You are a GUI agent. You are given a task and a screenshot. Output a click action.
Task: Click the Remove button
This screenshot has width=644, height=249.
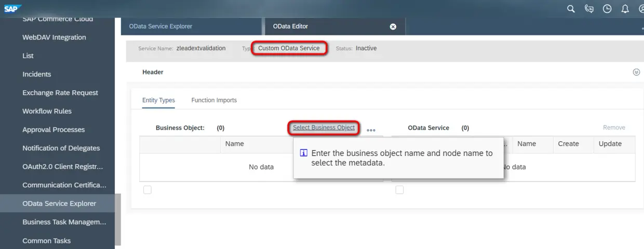click(614, 128)
